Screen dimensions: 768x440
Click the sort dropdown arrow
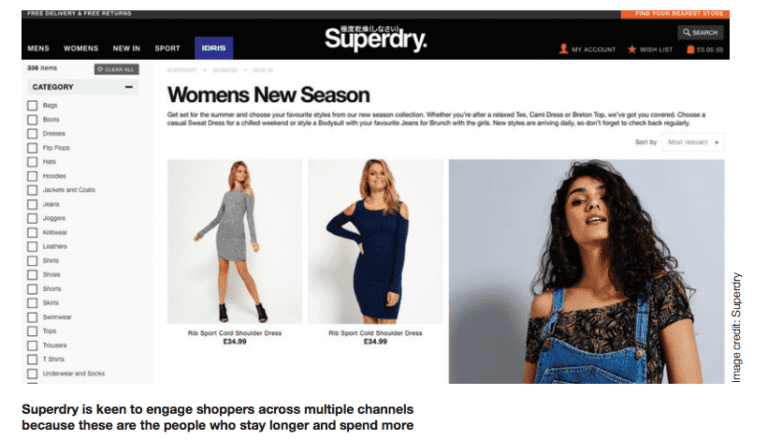717,143
